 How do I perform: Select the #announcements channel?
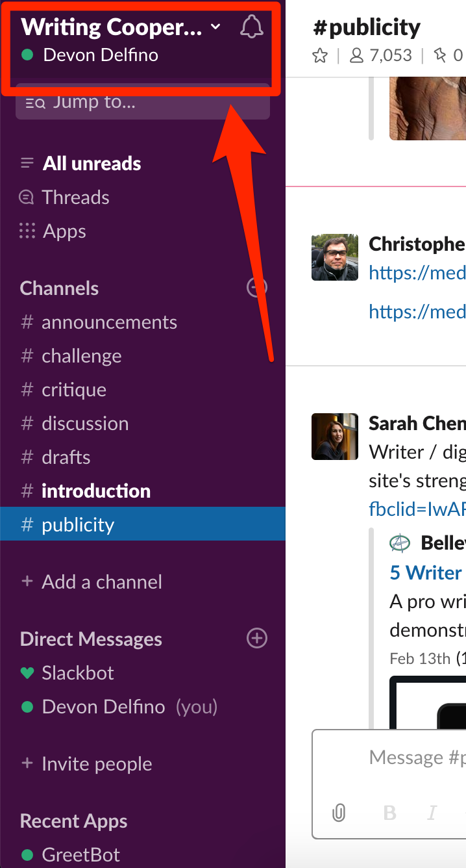point(109,322)
